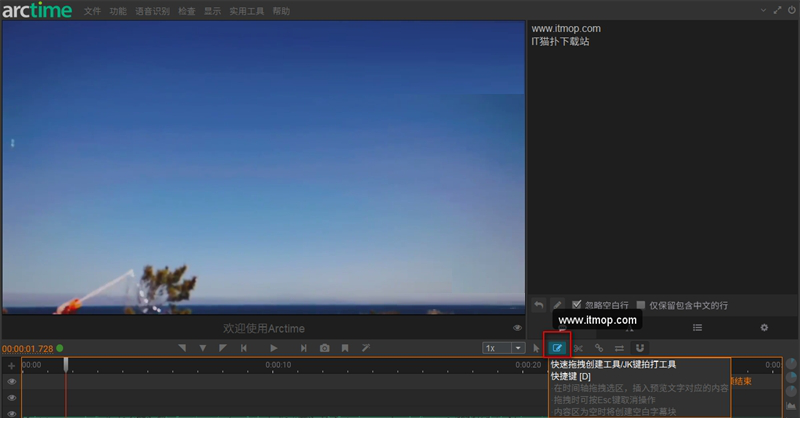Image resolution: width=800 pixels, height=434 pixels.
Task: Toggle the magnet snap tool
Action: 640,348
